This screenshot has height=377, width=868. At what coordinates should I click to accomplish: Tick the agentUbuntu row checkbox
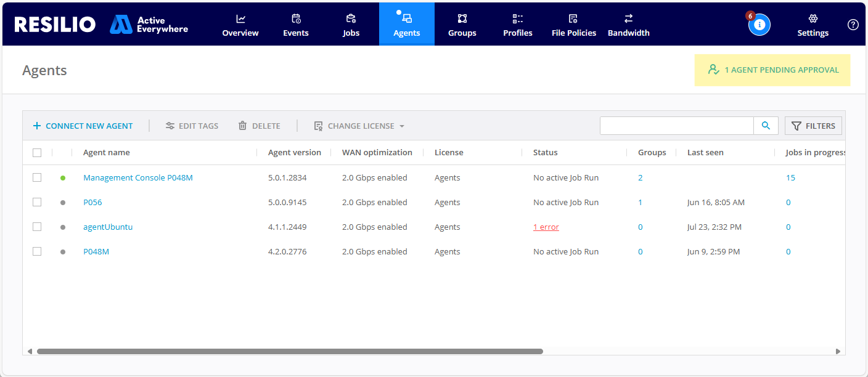coord(37,227)
